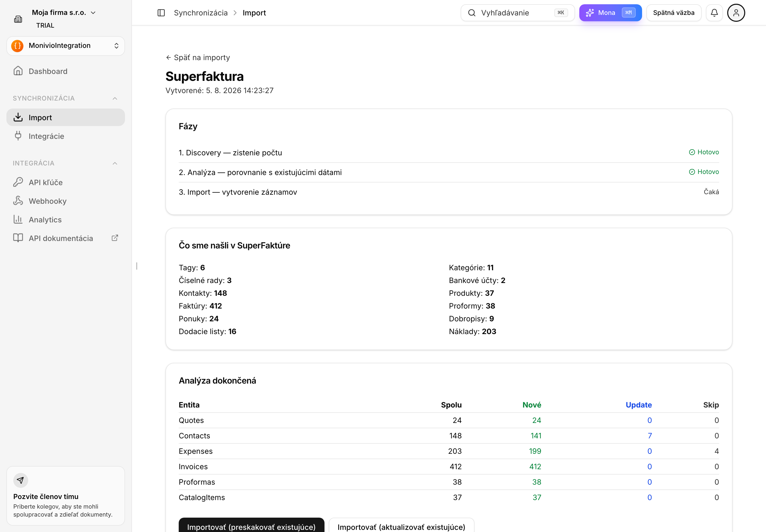Collapse the Integrácia sidebar section
Image resolution: width=766 pixels, height=532 pixels.
point(115,163)
